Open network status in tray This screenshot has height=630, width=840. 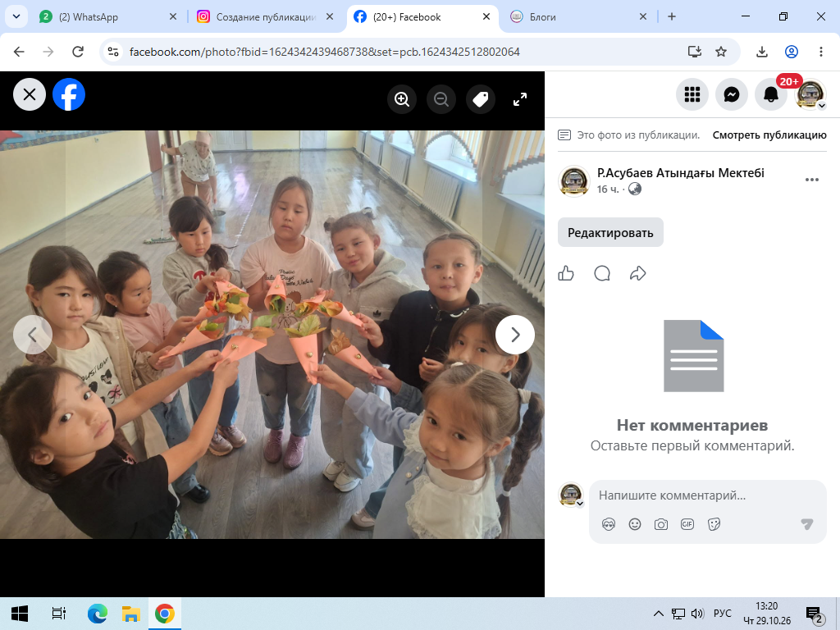pyautogui.click(x=678, y=614)
